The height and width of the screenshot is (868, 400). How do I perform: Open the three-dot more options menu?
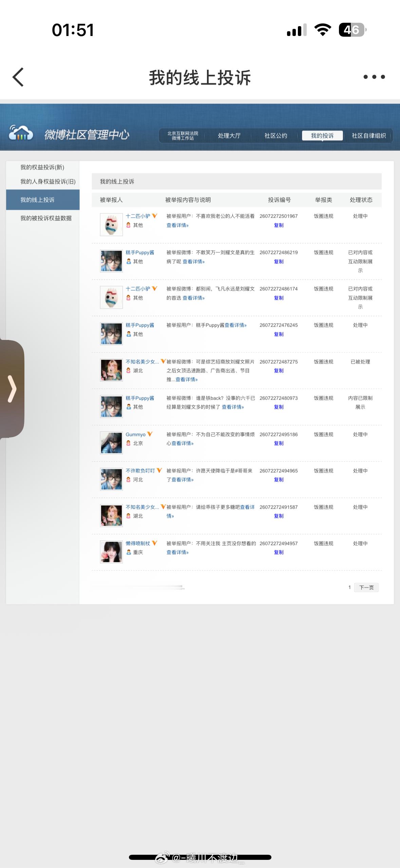[374, 77]
